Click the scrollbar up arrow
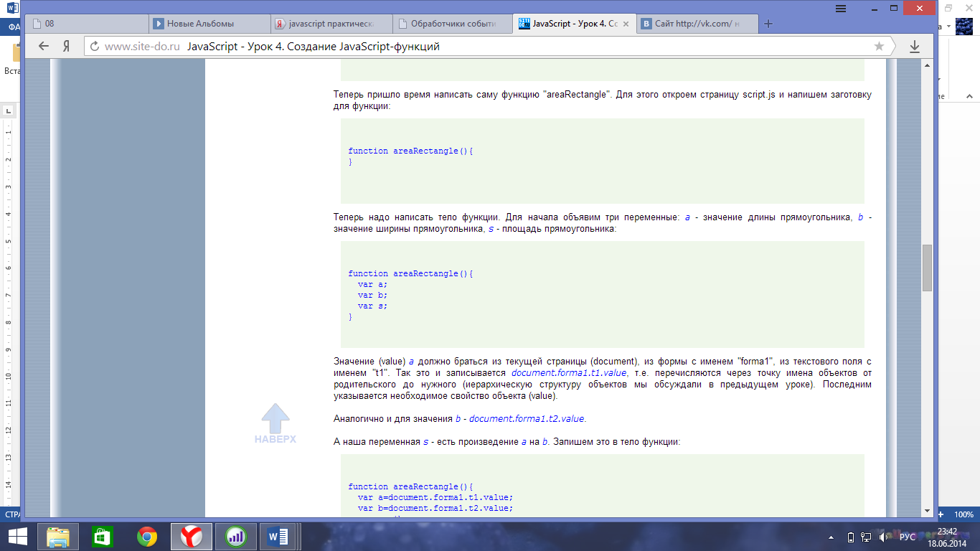The image size is (980, 551). (927, 64)
